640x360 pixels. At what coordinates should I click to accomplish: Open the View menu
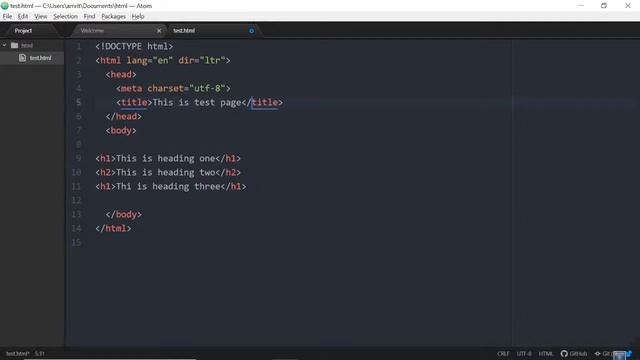(40, 16)
